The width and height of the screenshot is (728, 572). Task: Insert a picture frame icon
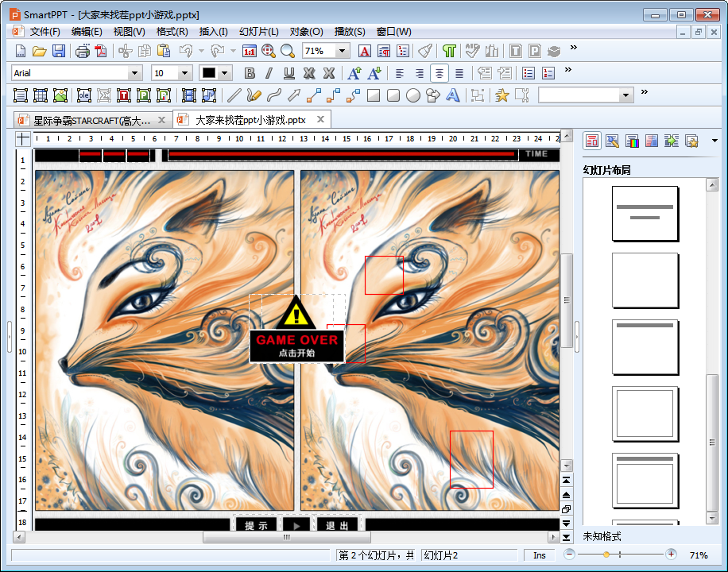[x=60, y=95]
